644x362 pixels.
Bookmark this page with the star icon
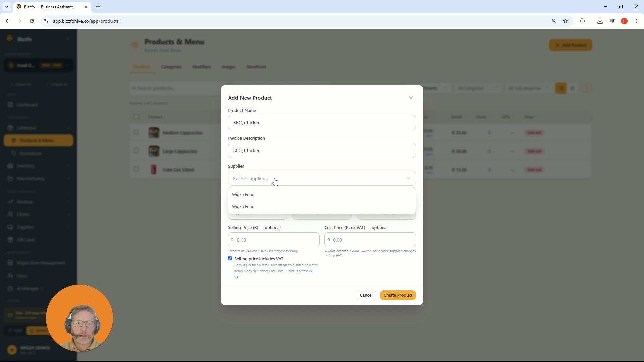point(565,21)
